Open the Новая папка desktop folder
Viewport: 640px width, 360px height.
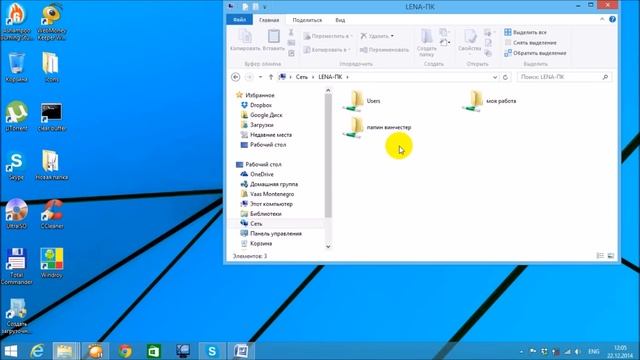[x=52, y=165]
